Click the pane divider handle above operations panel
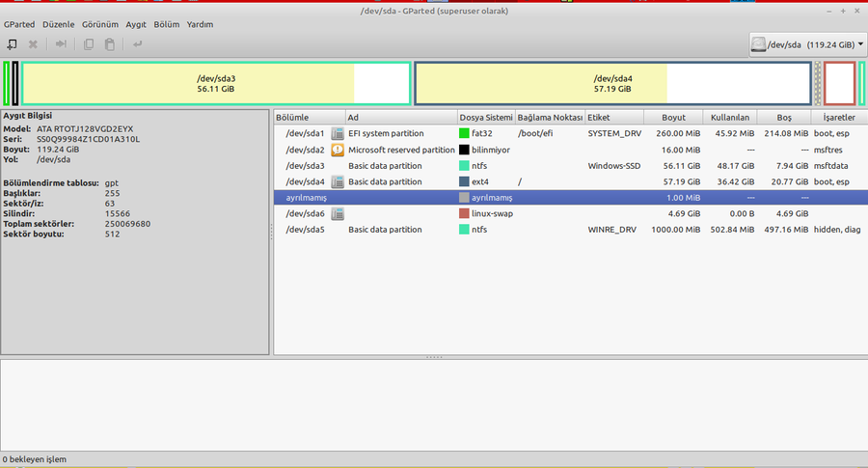This screenshot has width=868, height=468. click(434, 357)
